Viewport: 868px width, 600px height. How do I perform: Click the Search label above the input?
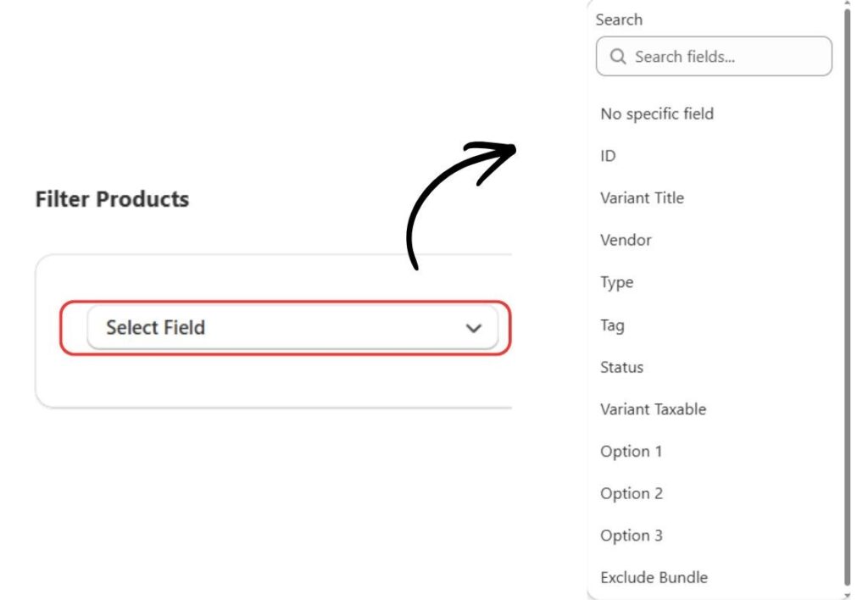pos(619,19)
